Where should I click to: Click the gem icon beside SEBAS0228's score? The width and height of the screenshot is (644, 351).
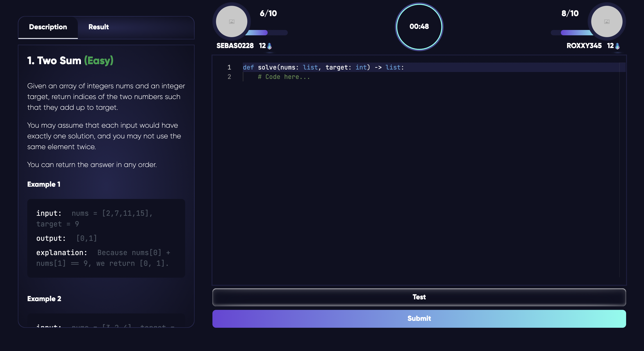coord(269,46)
